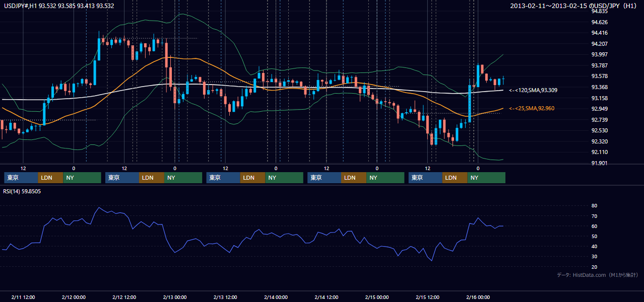Select the 2013-02-11～2013-02-15 USD/JPY (H1) heading
This screenshot has width=644, height=302.
574,6
